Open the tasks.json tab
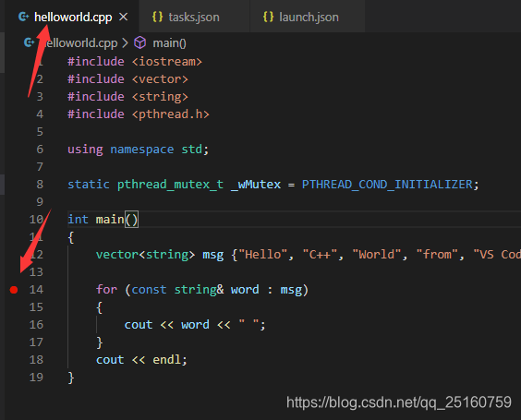 click(x=194, y=17)
